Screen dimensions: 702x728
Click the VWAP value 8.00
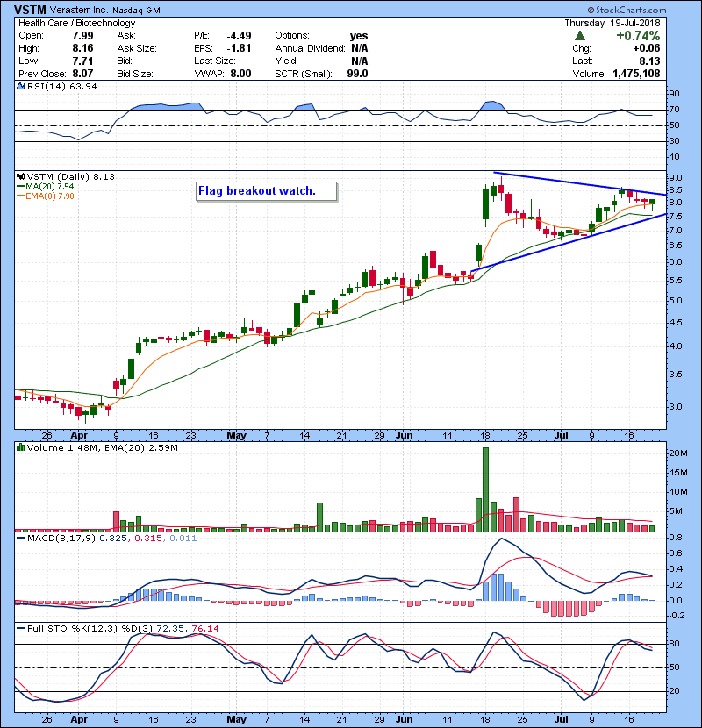tap(240, 74)
